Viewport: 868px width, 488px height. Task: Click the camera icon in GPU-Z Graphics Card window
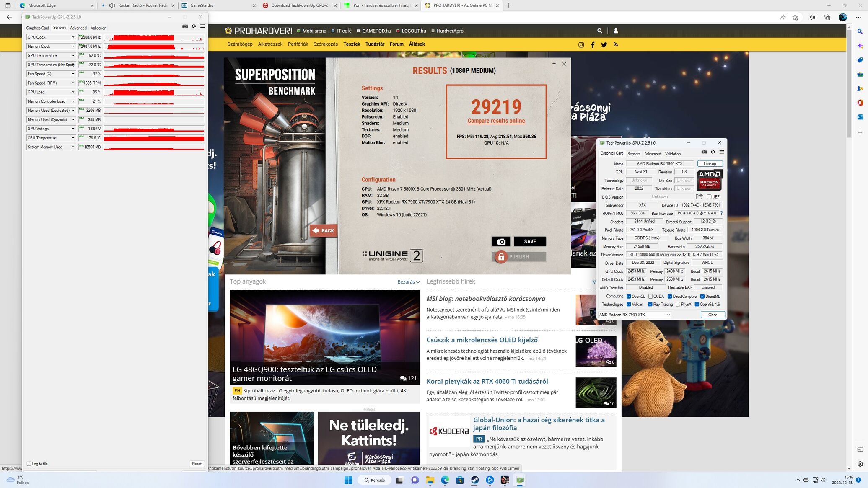pos(704,152)
